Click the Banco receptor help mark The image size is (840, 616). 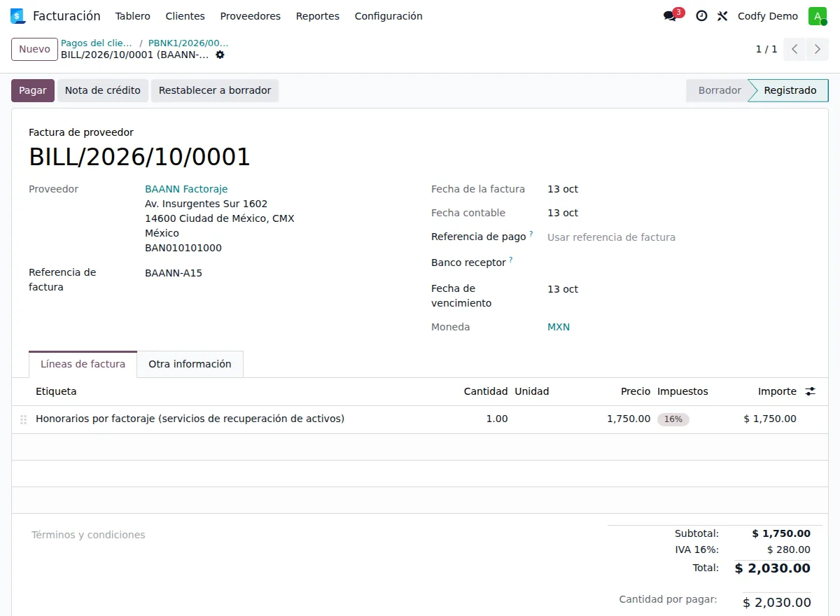511,260
